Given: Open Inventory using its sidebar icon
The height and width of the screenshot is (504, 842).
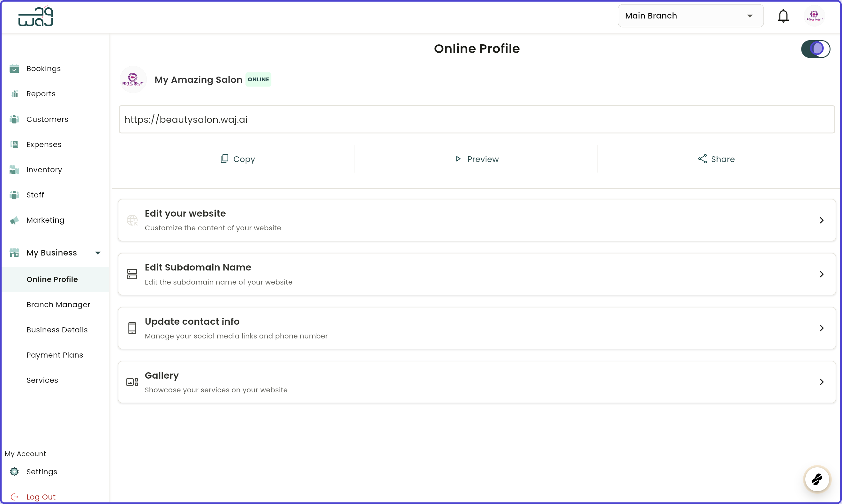Looking at the screenshot, I should pos(14,169).
